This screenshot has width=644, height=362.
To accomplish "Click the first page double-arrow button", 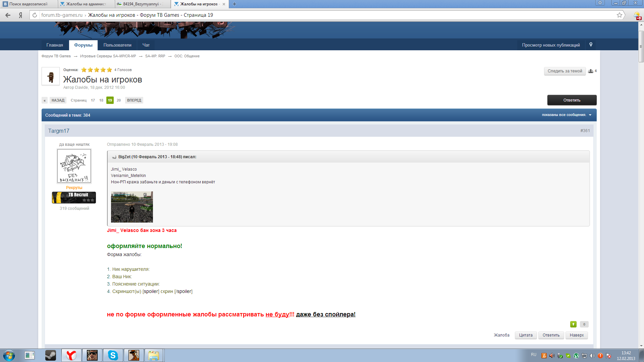I will [45, 100].
